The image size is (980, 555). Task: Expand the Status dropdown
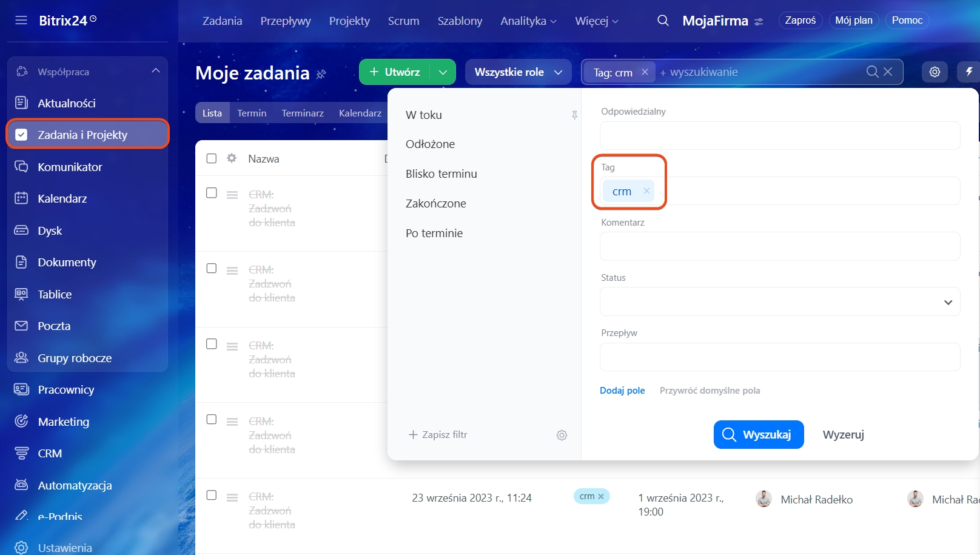(947, 302)
